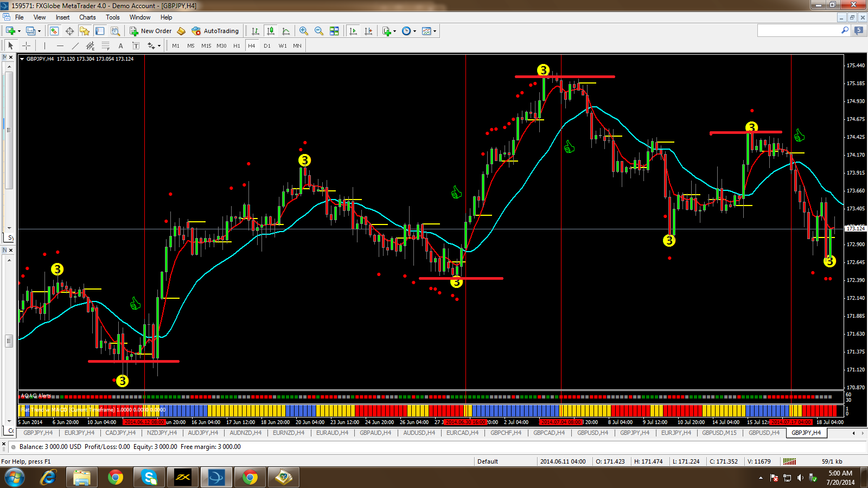The height and width of the screenshot is (488, 868).
Task: Expand the Periods dropdown arrow
Action: click(x=414, y=31)
